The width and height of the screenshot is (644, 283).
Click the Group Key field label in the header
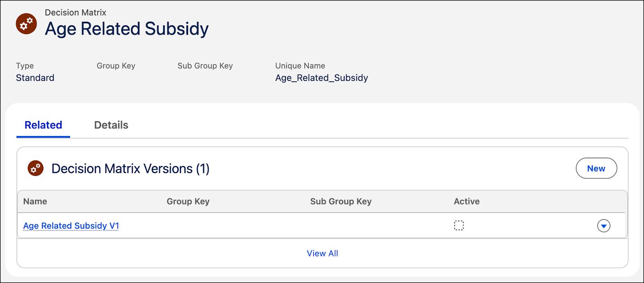pyautogui.click(x=116, y=66)
